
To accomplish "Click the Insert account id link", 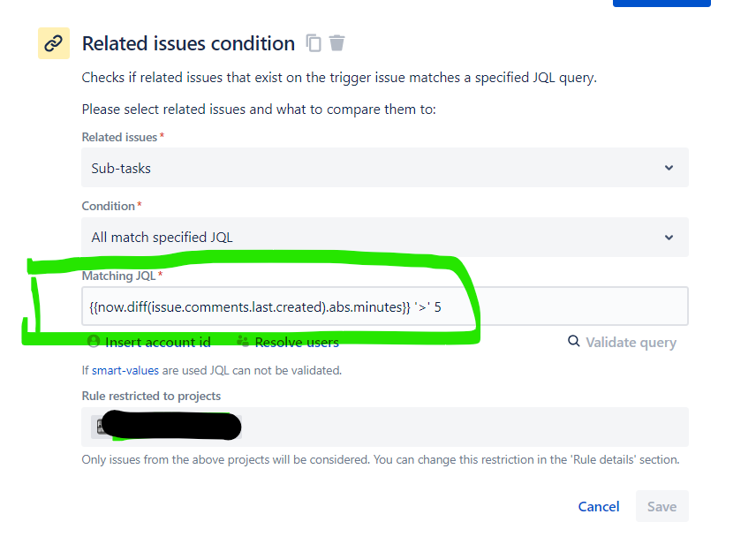I will pos(158,342).
